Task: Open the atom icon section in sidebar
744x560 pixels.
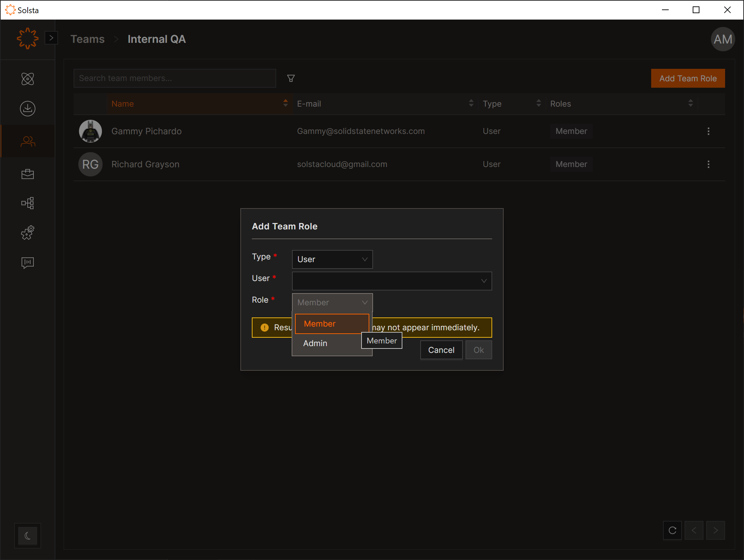Action: tap(28, 79)
